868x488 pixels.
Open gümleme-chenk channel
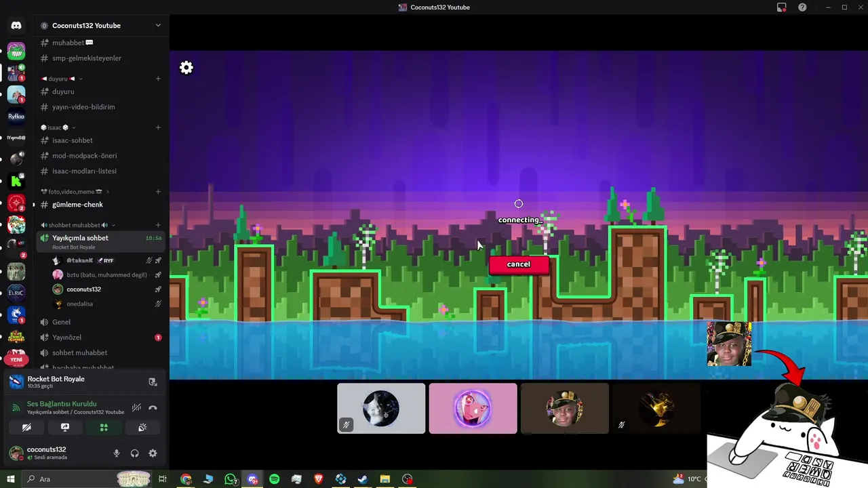[x=101, y=205]
